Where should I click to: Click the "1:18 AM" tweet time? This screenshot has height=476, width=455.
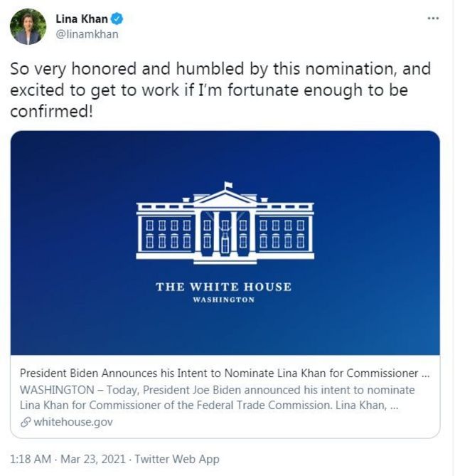tap(31, 459)
